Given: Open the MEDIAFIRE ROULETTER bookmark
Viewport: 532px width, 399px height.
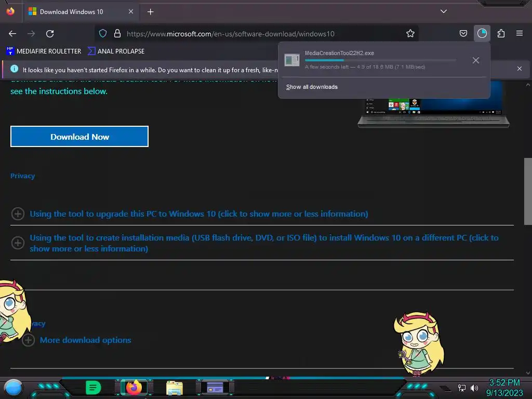Looking at the screenshot, I should (x=44, y=51).
